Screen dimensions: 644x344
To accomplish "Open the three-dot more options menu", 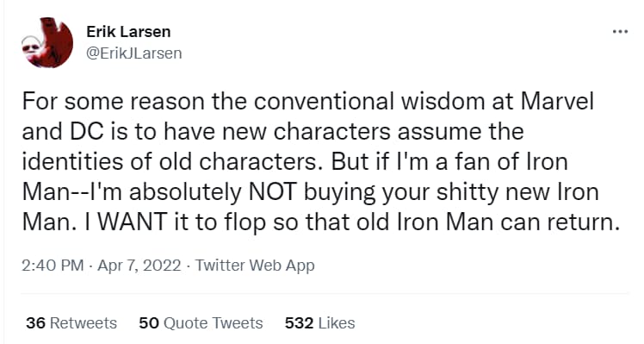I will pyautogui.click(x=620, y=32).
